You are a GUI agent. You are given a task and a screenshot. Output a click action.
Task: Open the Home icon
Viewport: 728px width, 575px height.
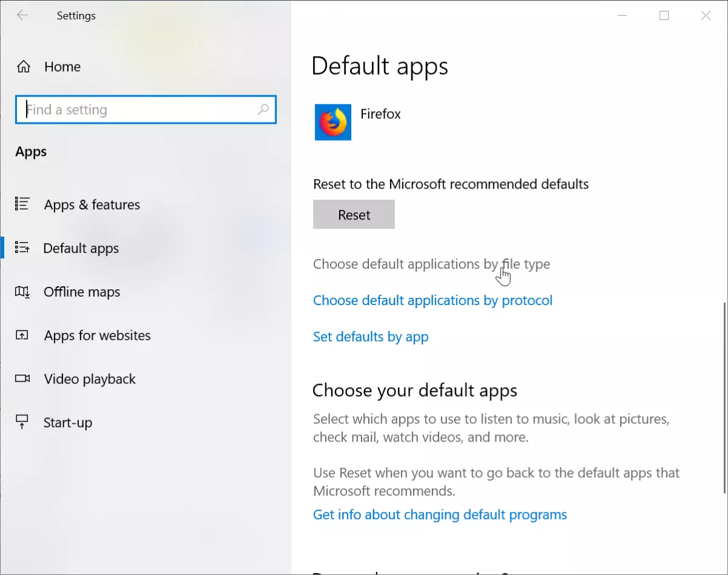pyautogui.click(x=23, y=67)
